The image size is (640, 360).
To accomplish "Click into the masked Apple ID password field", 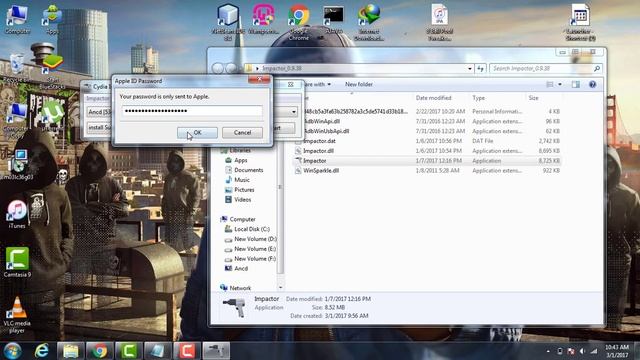I will tap(192, 111).
